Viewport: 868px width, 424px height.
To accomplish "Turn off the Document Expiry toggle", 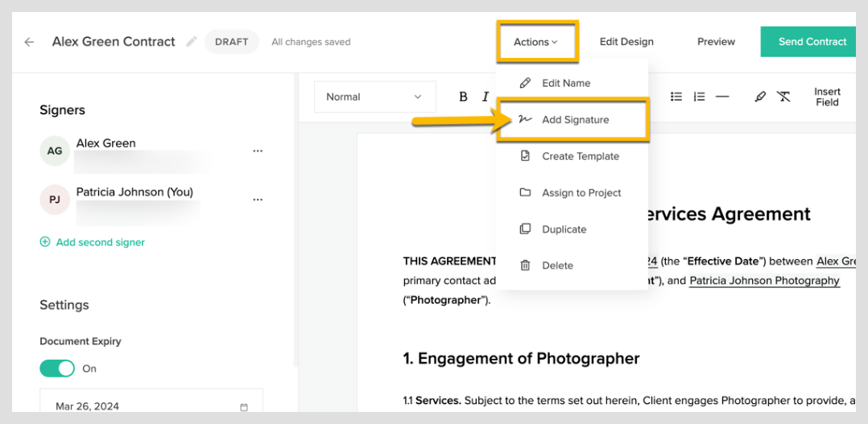I will 57,368.
